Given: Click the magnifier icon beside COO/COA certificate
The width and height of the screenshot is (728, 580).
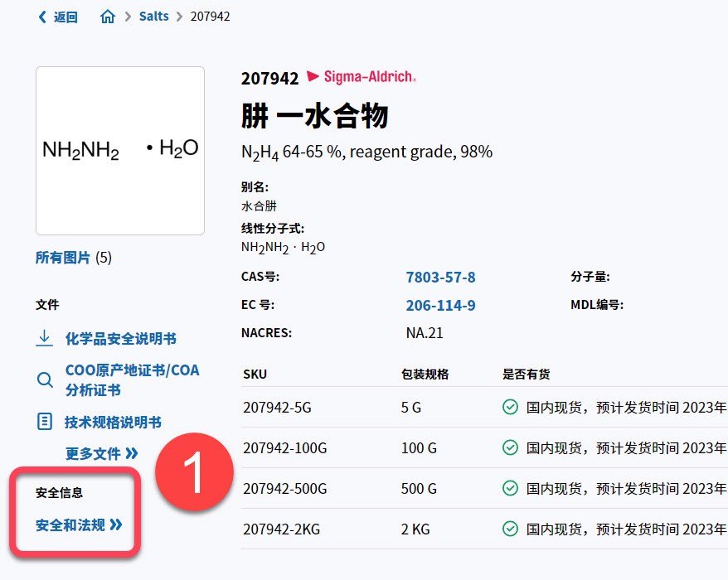Looking at the screenshot, I should 45,379.
